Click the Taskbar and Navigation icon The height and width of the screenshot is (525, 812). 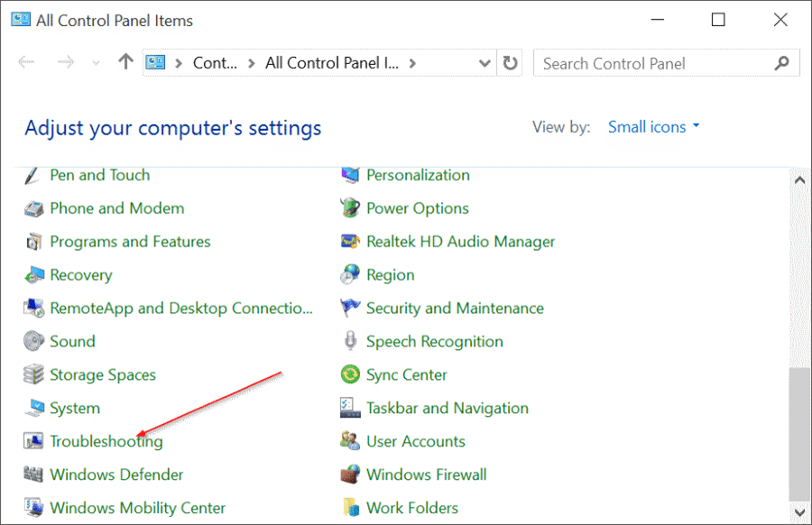click(x=350, y=408)
